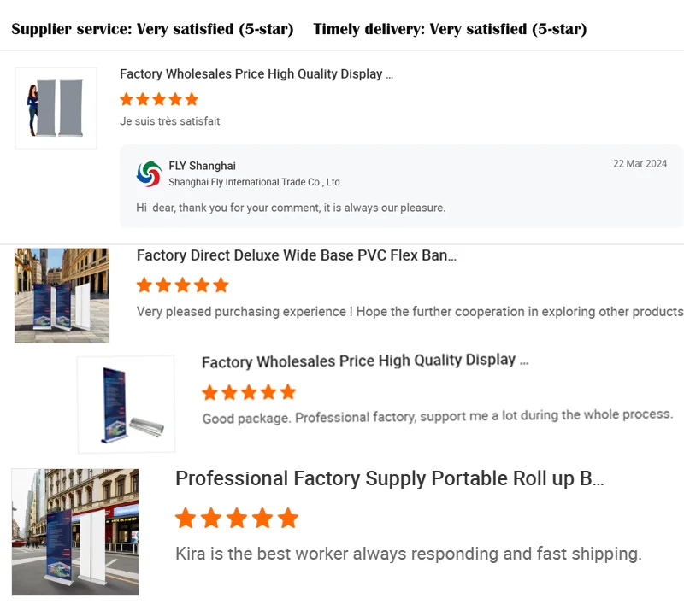Click the 'Kira is the best worker' review

tap(408, 554)
